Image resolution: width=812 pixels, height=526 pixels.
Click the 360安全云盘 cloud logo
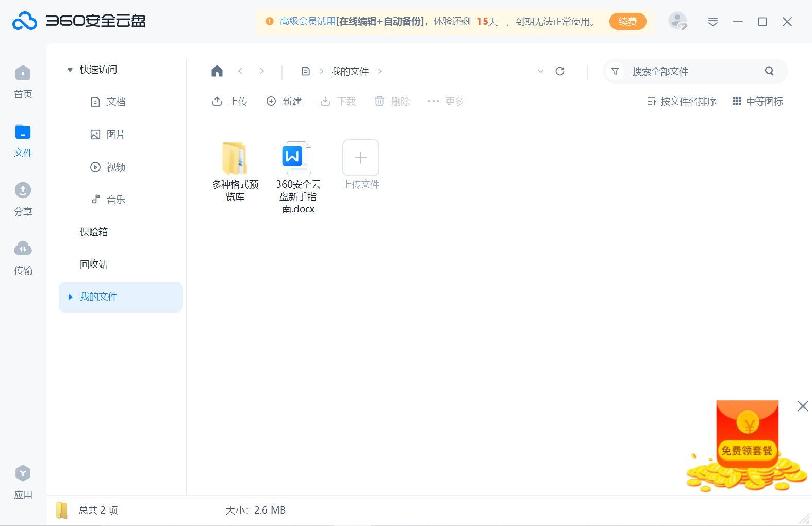tap(25, 21)
